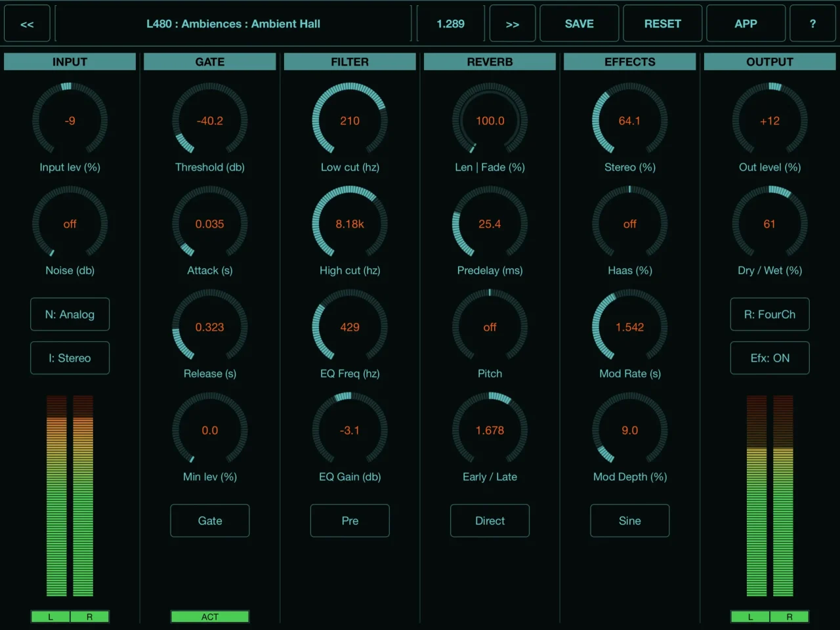Click the RESET button
The height and width of the screenshot is (630, 840).
coord(663,24)
